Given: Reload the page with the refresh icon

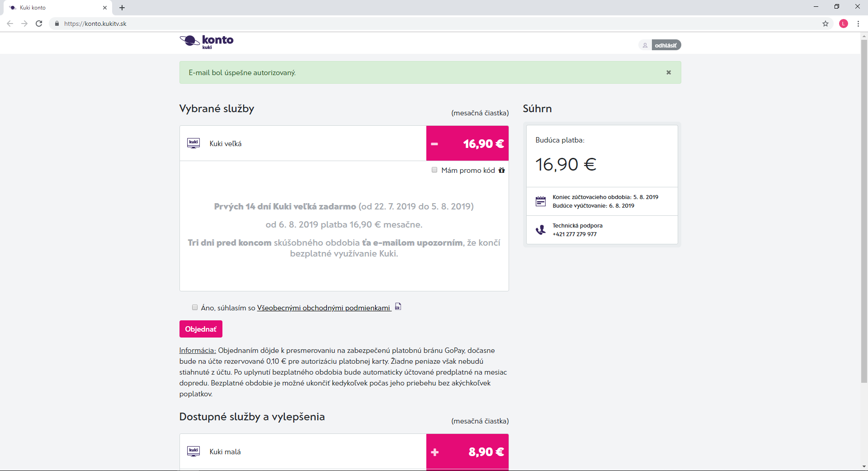Looking at the screenshot, I should click(x=39, y=24).
